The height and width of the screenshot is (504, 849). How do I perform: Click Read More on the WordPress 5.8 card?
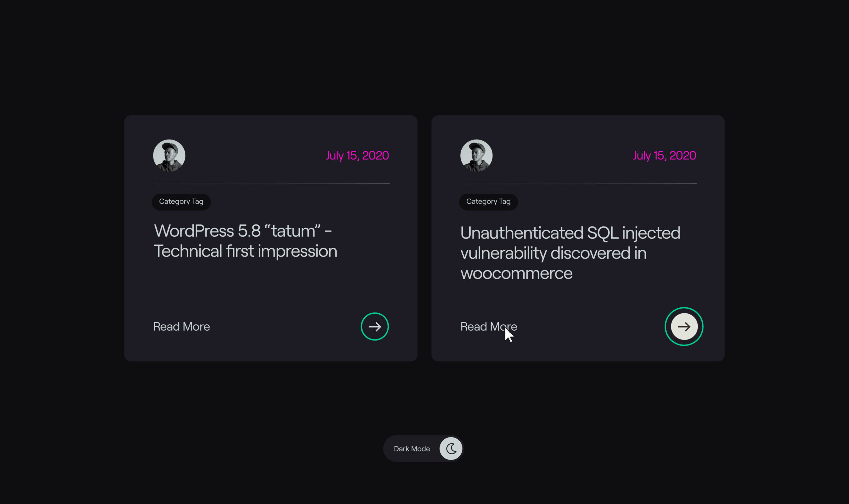point(181,326)
